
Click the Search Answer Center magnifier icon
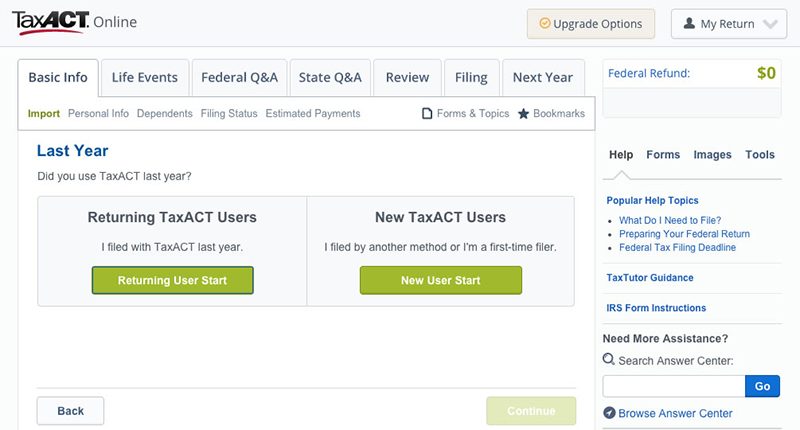pos(609,360)
